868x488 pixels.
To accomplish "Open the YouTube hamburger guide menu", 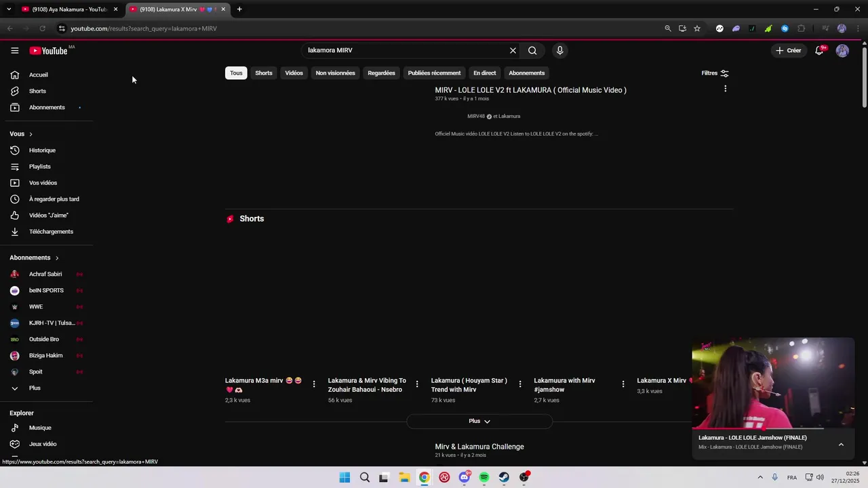I will point(15,51).
